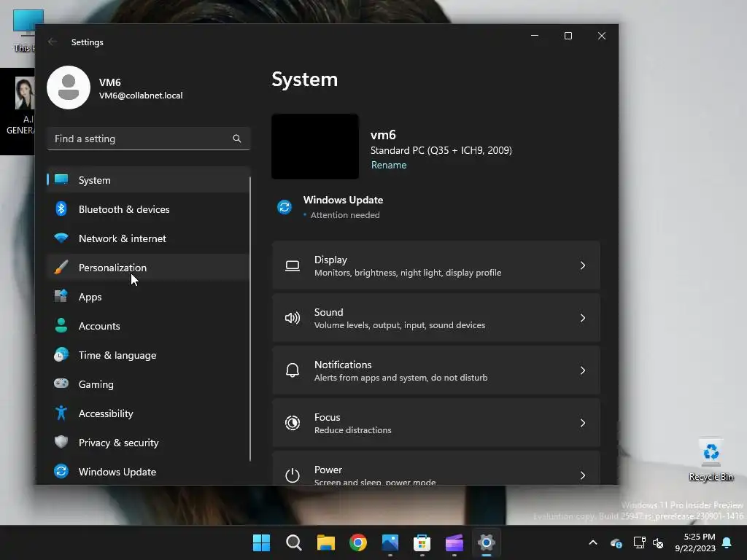
Task: Click the Power icon in settings list
Action: 293,475
